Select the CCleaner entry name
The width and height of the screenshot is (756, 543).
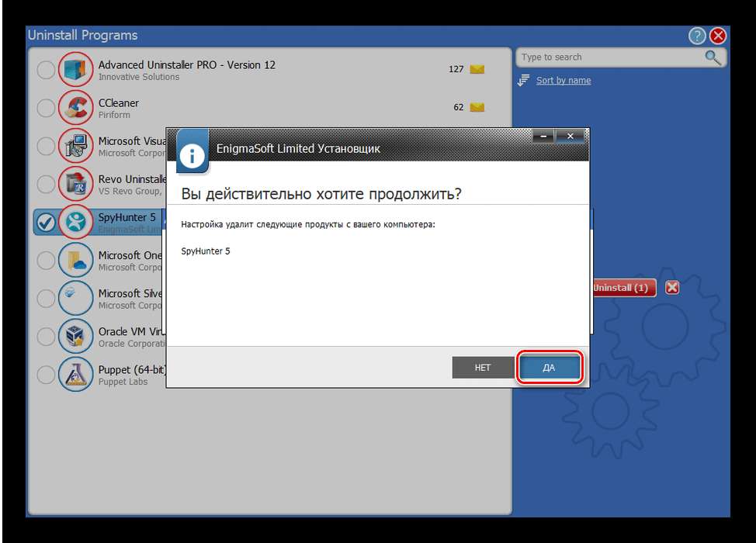point(119,103)
